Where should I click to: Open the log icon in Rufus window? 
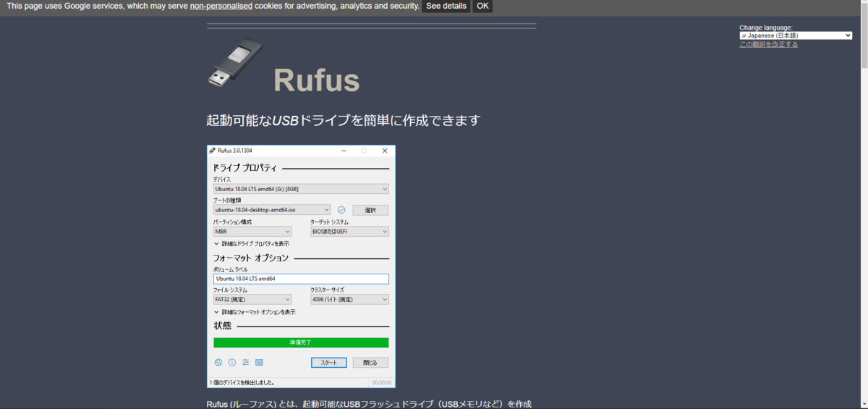[x=259, y=363]
